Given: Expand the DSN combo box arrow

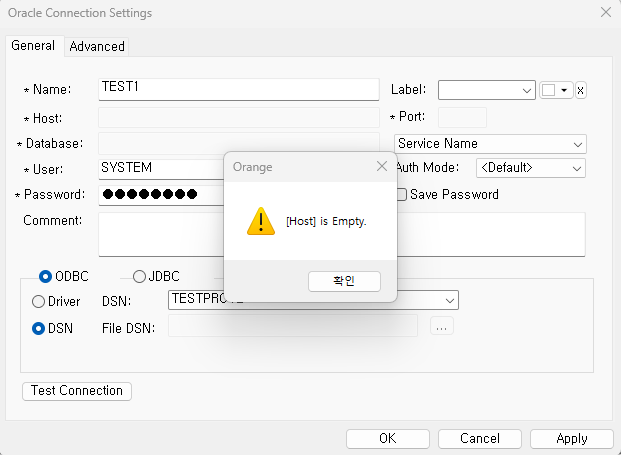Looking at the screenshot, I should tap(450, 300).
